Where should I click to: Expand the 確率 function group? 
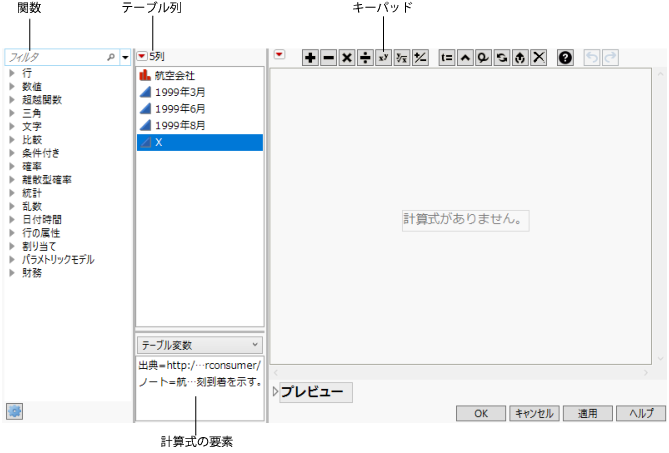click(12, 166)
